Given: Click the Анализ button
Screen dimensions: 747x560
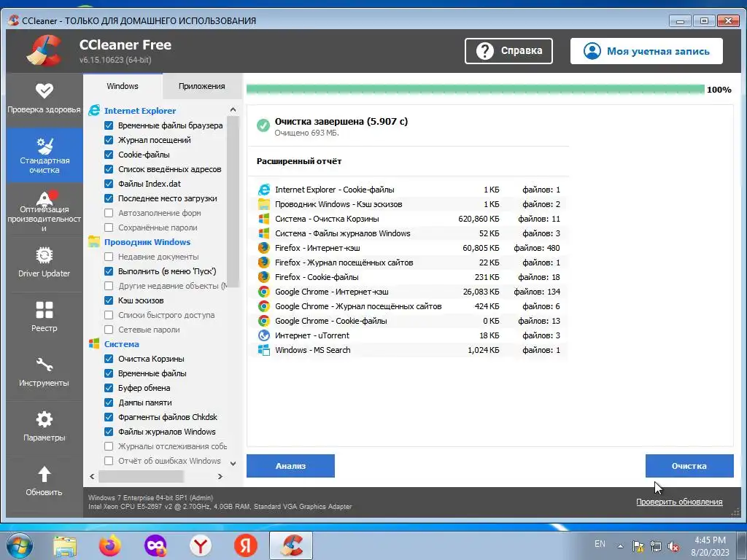Looking at the screenshot, I should (290, 466).
